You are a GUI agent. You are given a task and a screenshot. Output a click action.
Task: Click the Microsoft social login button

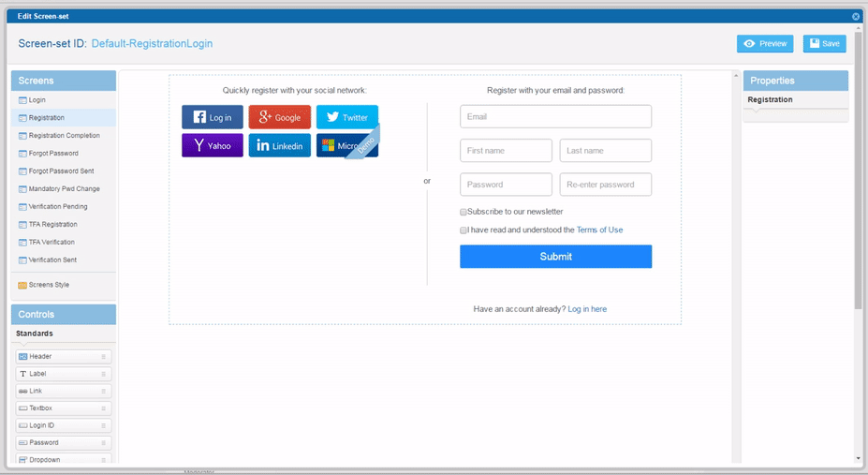click(x=347, y=145)
